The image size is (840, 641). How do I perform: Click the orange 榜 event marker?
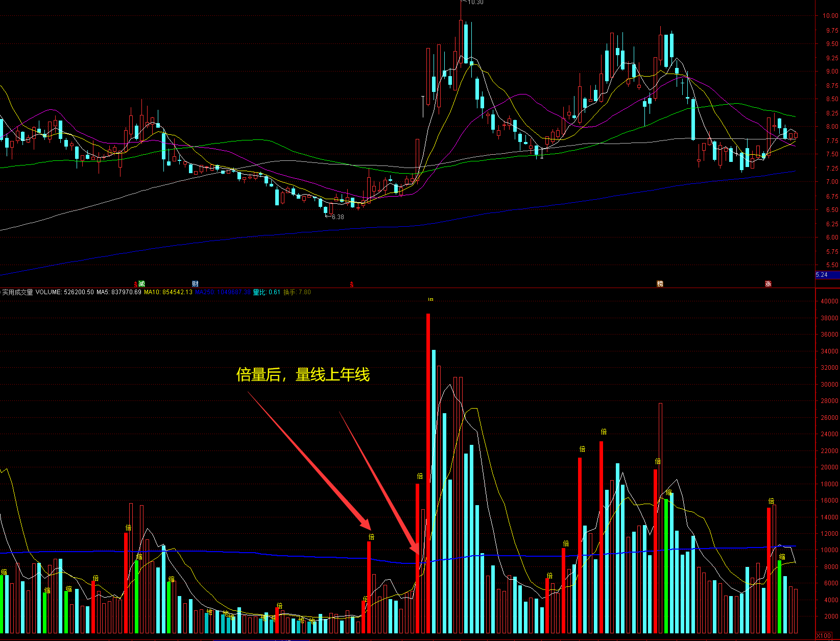(660, 284)
